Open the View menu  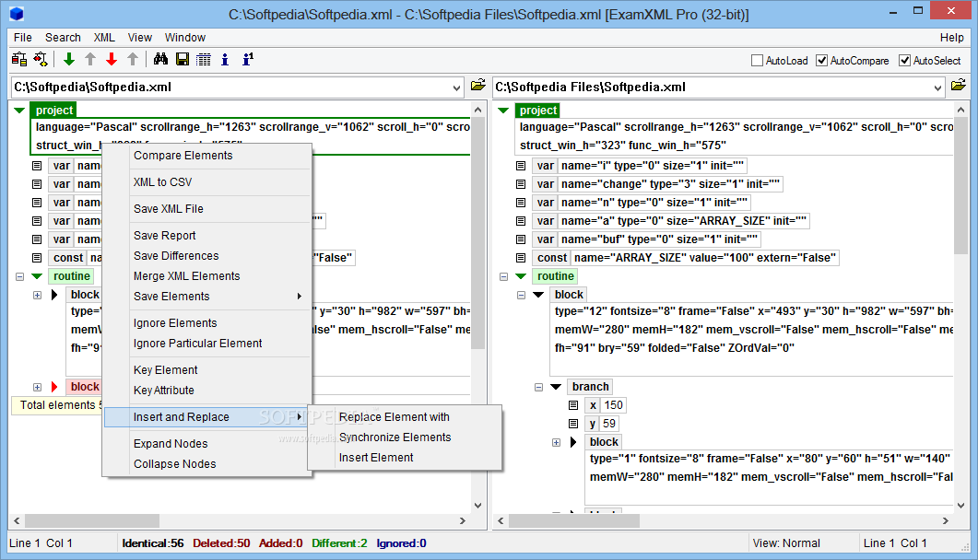(140, 38)
